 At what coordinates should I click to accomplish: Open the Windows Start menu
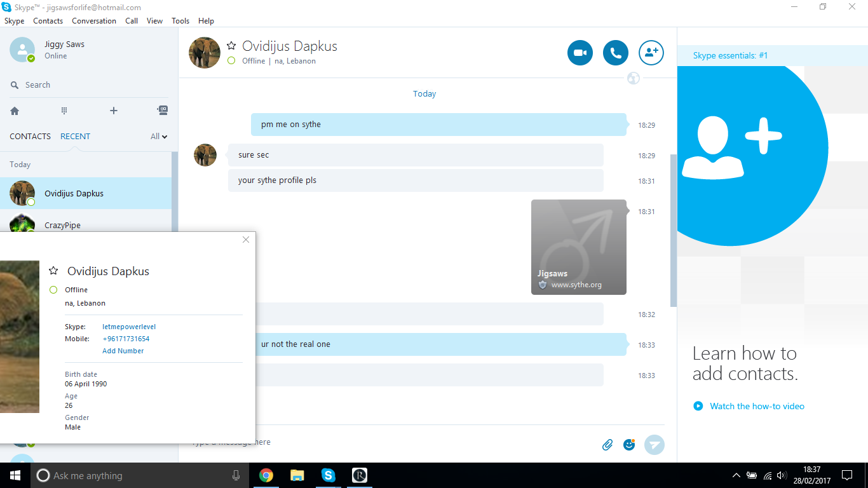pos(15,475)
